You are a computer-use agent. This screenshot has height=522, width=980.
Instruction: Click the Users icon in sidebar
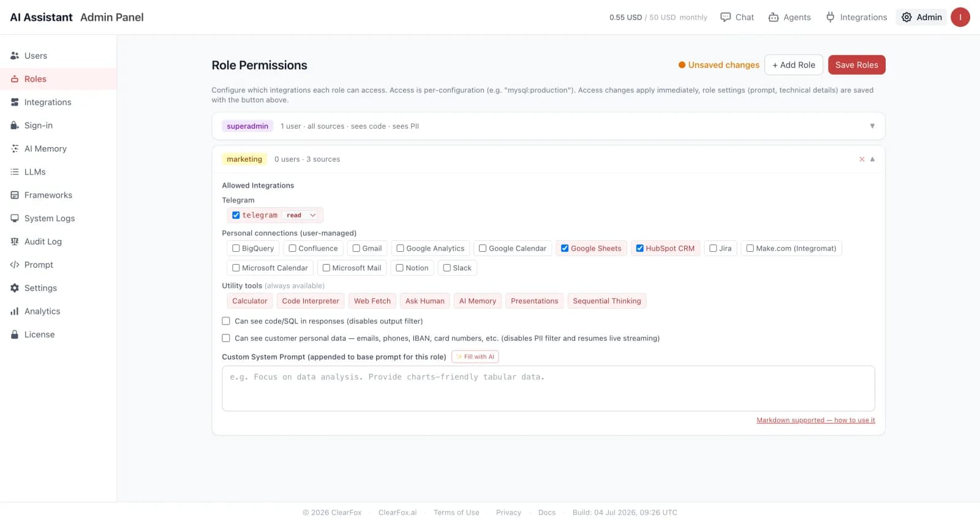tap(15, 56)
